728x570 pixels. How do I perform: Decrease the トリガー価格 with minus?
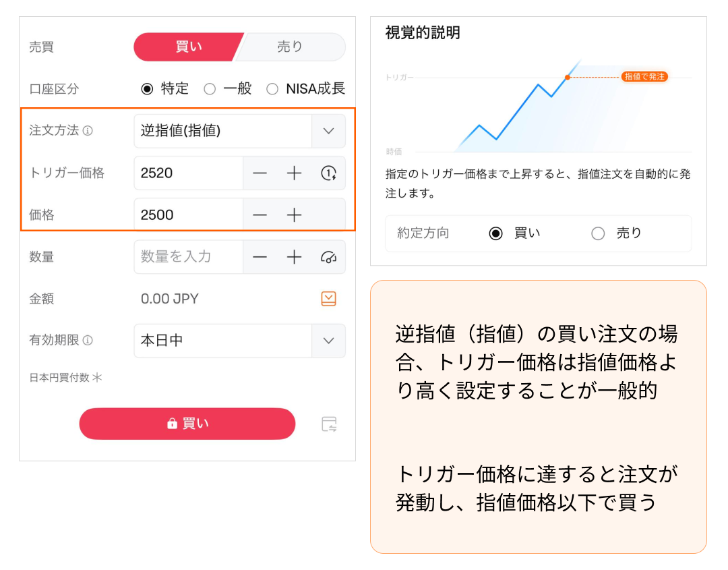(260, 173)
